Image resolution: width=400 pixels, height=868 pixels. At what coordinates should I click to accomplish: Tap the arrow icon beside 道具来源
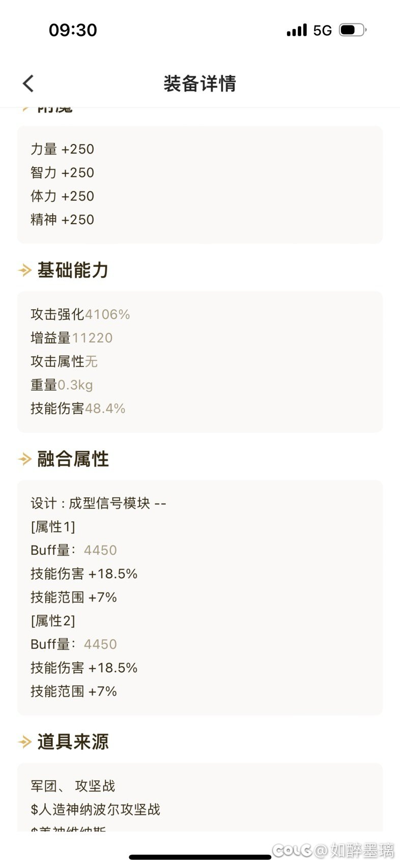(25, 742)
